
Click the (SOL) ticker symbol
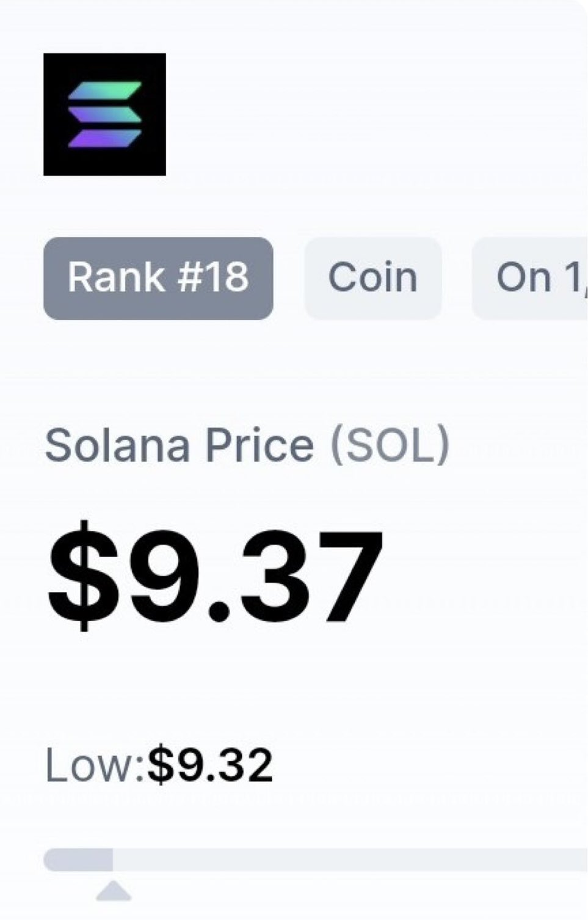390,445
